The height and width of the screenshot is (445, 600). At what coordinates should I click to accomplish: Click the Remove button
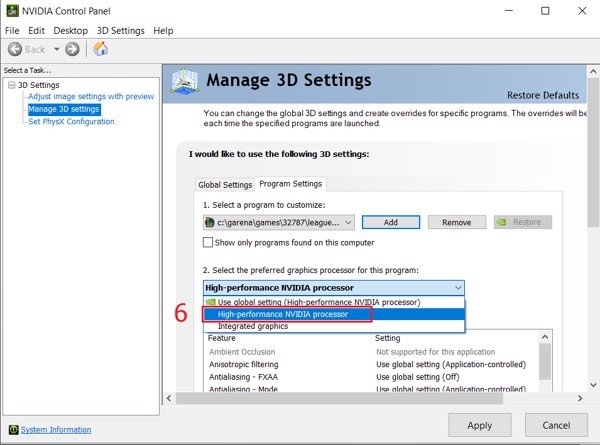(457, 222)
